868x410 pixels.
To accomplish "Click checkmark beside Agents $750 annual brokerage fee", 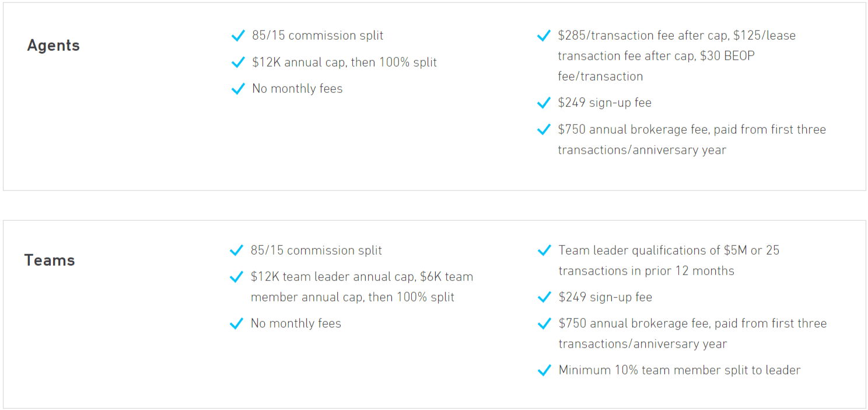I will point(544,130).
